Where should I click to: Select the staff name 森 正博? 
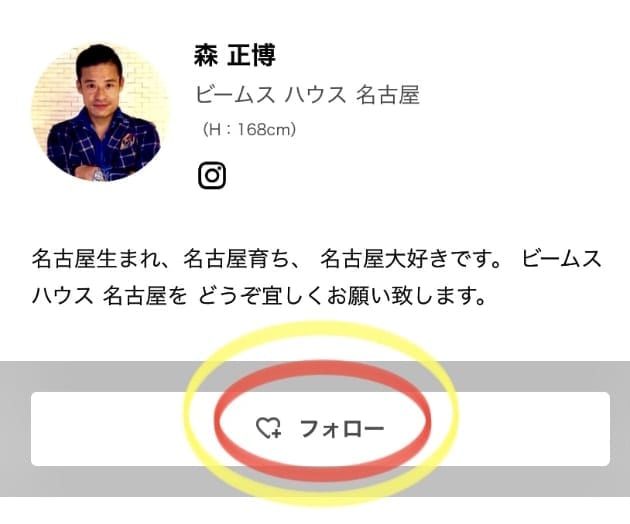pos(235,55)
